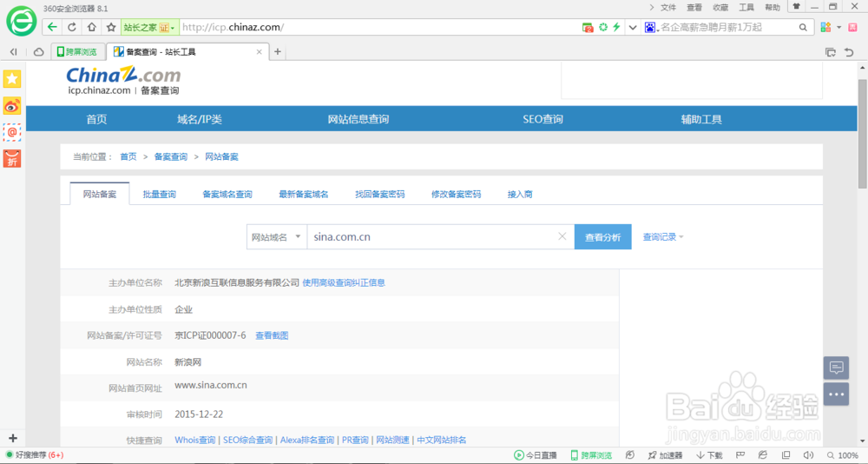Open the 收藏 menu
Viewport: 868px width, 464px height.
click(x=720, y=7)
